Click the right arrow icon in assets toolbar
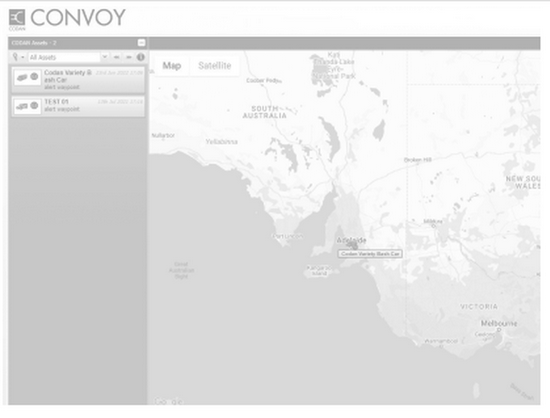The image size is (550, 418). pos(129,57)
